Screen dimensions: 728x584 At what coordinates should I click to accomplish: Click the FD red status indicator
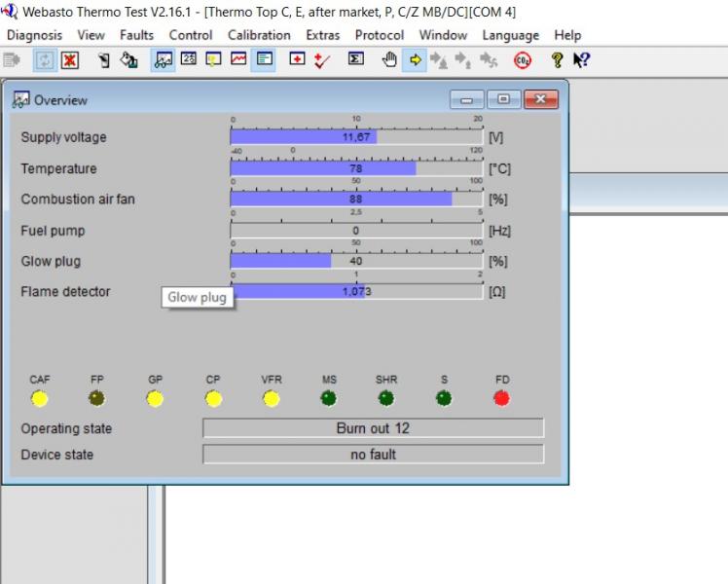[502, 398]
